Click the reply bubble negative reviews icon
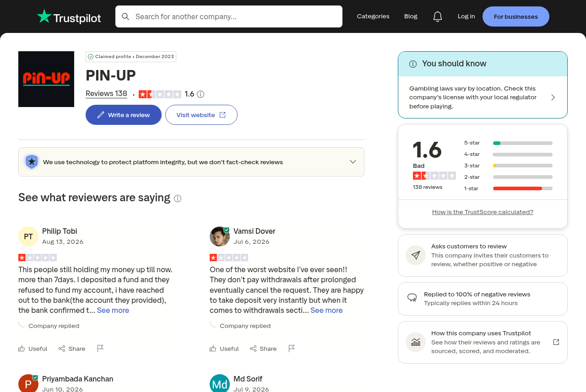This screenshot has width=586, height=392. [x=412, y=298]
